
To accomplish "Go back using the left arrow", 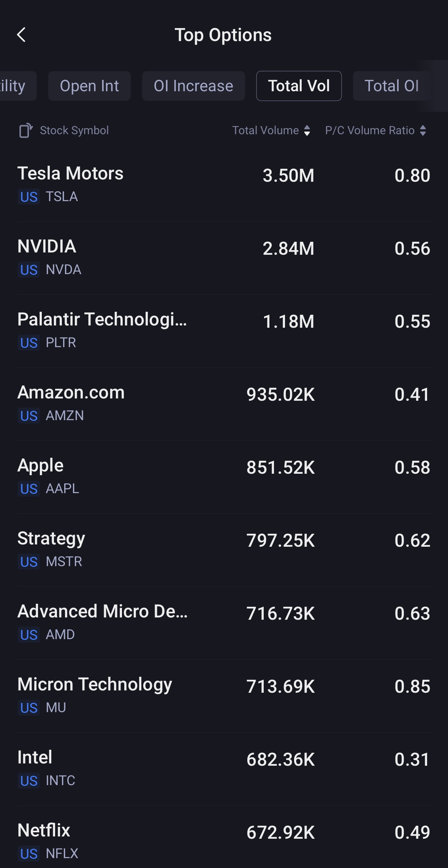I will pyautogui.click(x=22, y=35).
